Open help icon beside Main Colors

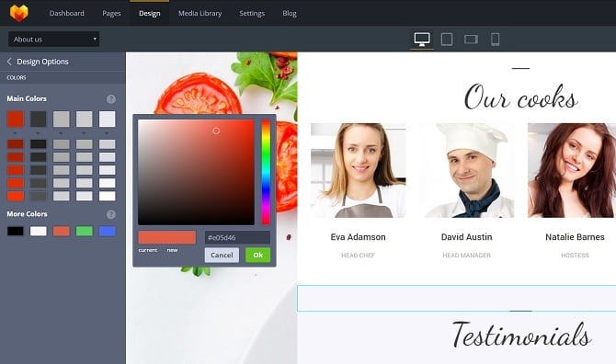111,99
